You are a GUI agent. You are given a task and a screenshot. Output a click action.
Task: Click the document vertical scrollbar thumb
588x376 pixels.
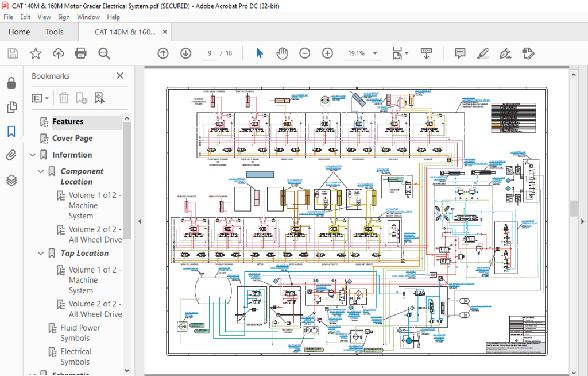[x=574, y=209]
